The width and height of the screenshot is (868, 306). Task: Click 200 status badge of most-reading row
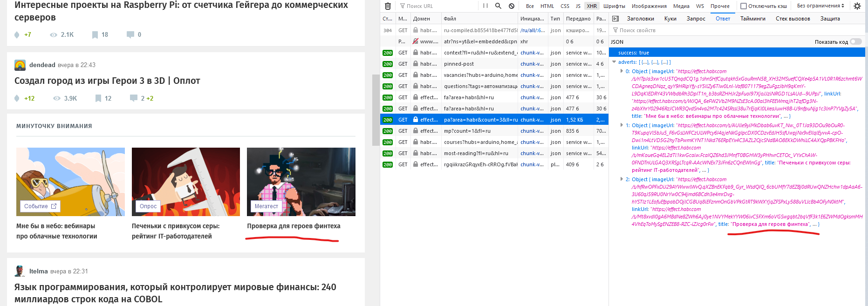click(x=388, y=153)
